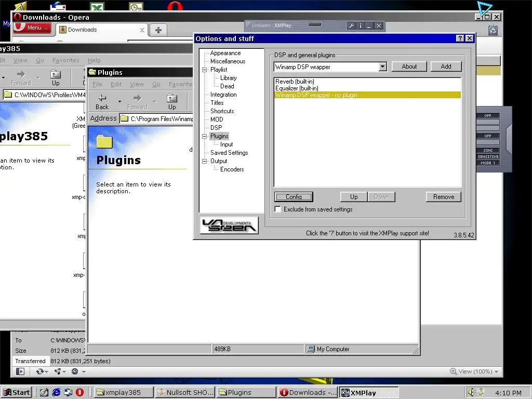Click the Internet Explorer quick launch icon
This screenshot has height=399, width=532.
tap(56, 392)
